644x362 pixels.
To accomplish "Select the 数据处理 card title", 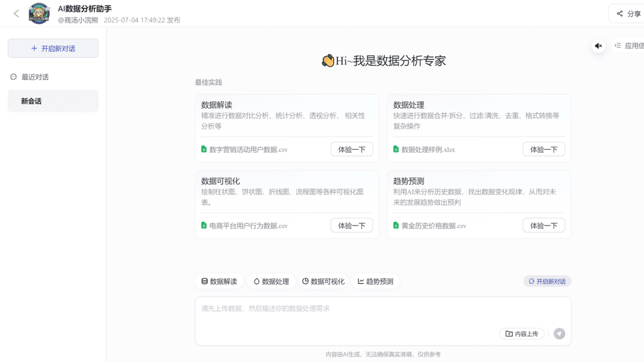I will click(x=408, y=105).
